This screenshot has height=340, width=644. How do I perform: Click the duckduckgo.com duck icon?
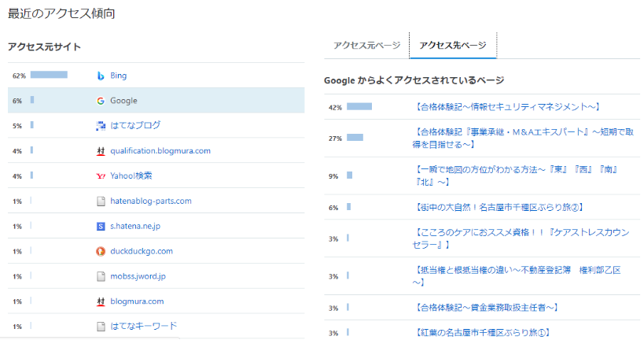(x=101, y=251)
